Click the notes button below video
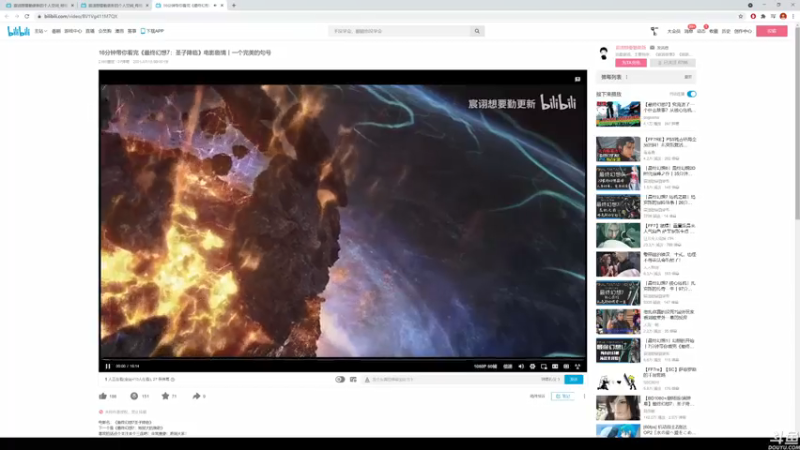The width and height of the screenshot is (800, 450). (562, 396)
